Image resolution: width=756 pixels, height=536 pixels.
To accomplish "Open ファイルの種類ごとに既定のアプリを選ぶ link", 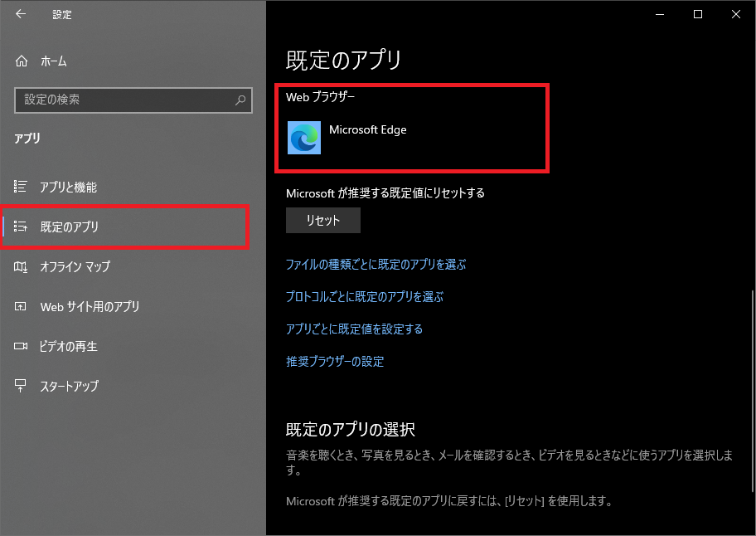I will point(376,265).
